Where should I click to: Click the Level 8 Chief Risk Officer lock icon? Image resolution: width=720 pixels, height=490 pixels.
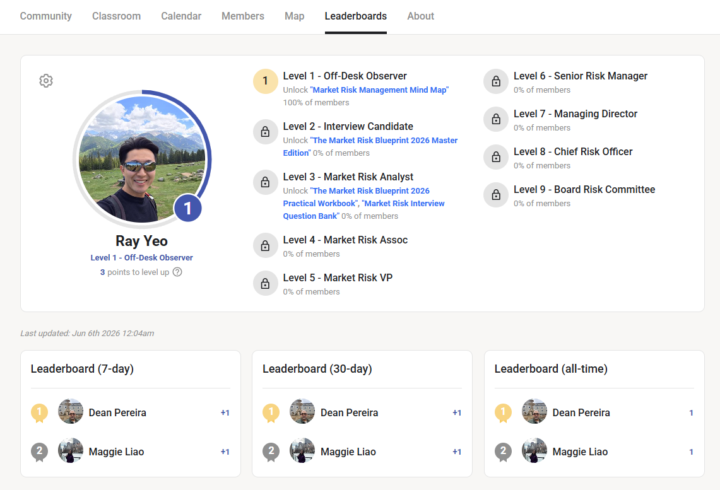click(496, 157)
